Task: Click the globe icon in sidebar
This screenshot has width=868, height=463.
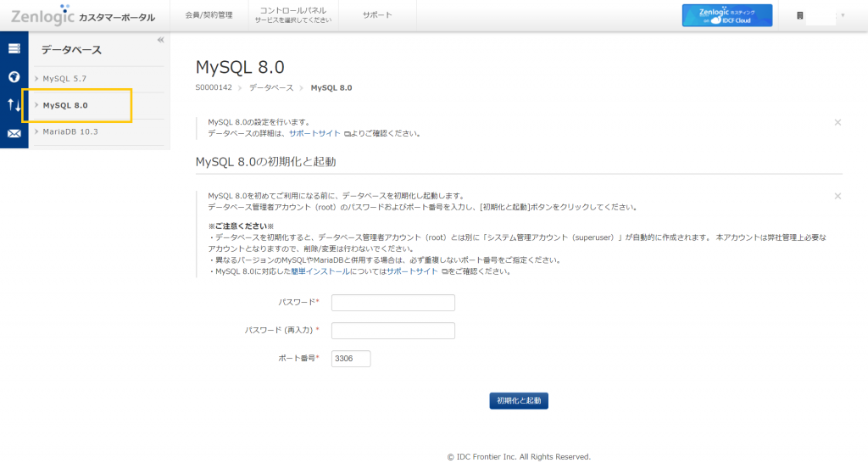Action: click(x=14, y=76)
